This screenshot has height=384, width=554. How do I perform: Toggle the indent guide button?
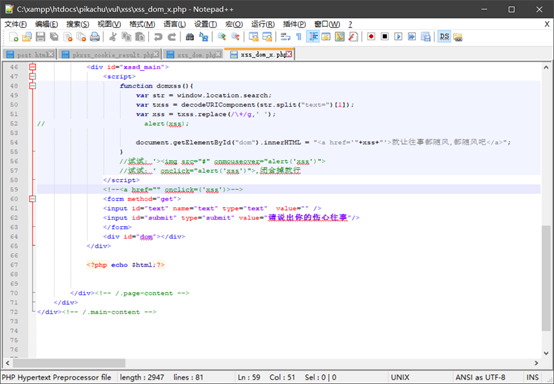313,37
